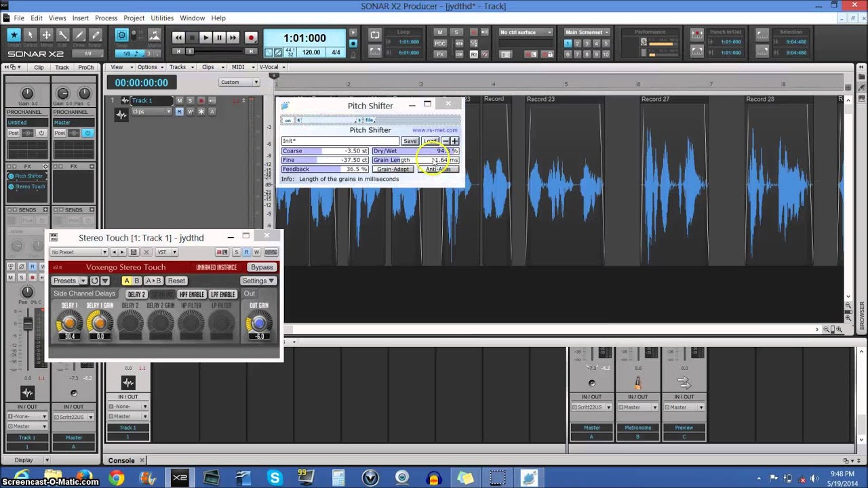This screenshot has width=868, height=488.
Task: Open No ctrl surface dropdown
Action: 526,32
